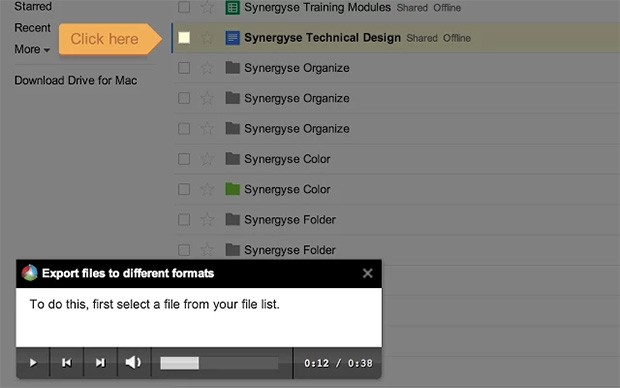Skip to the next tutorial step
The width and height of the screenshot is (620, 388).
(100, 363)
